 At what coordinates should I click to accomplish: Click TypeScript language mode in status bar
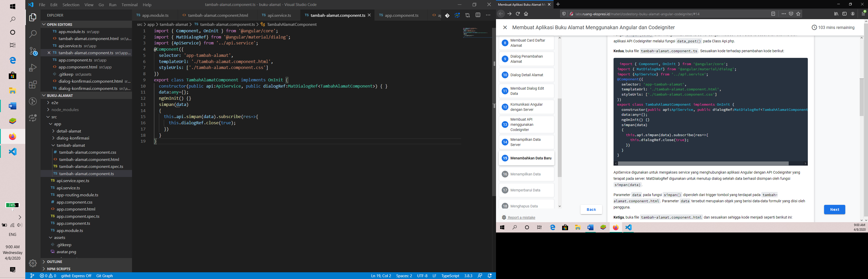pos(450,276)
